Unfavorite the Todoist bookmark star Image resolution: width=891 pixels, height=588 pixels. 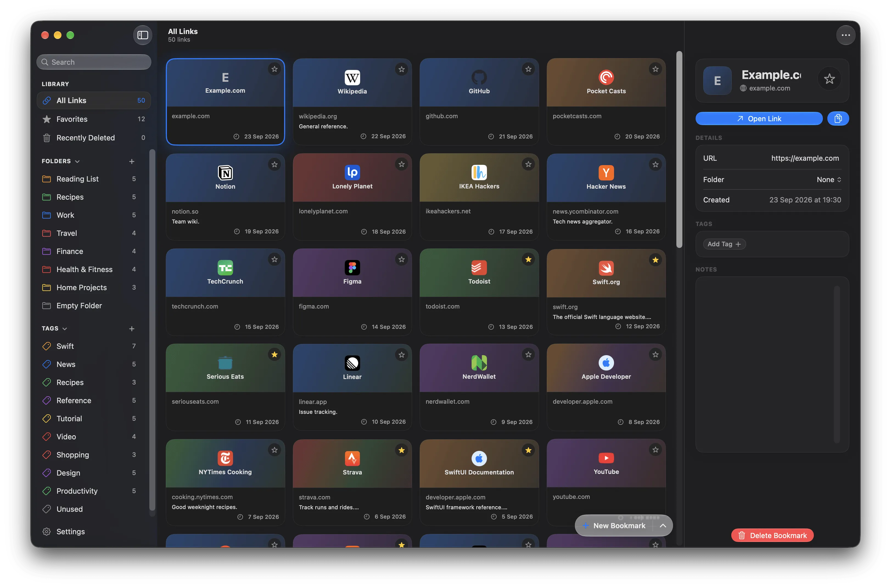pos(528,259)
